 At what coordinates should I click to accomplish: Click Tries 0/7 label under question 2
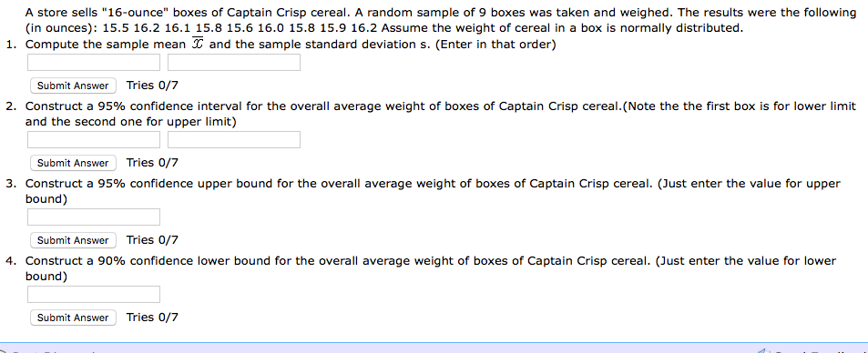(152, 163)
